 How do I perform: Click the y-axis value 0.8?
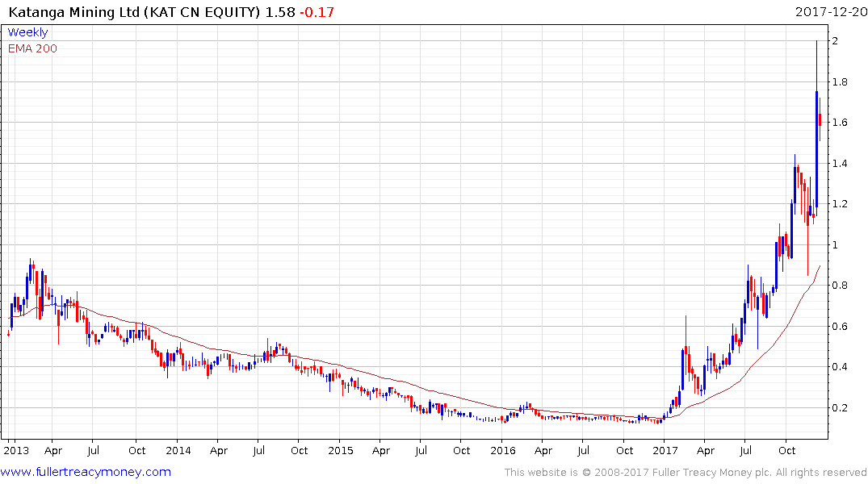[x=840, y=286]
